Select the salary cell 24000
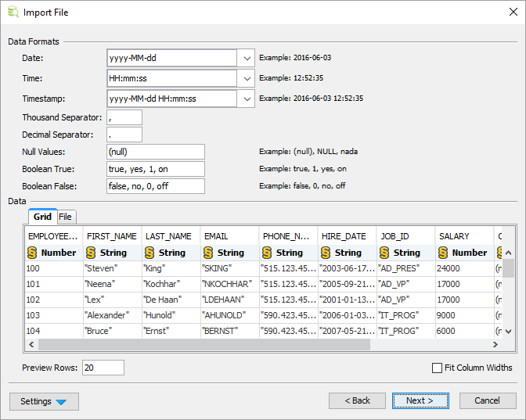Viewport: 526px width, 420px height. tap(465, 268)
